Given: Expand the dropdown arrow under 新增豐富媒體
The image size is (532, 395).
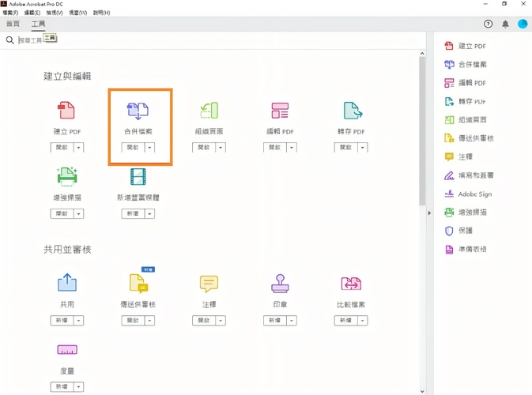Looking at the screenshot, I should [149, 213].
